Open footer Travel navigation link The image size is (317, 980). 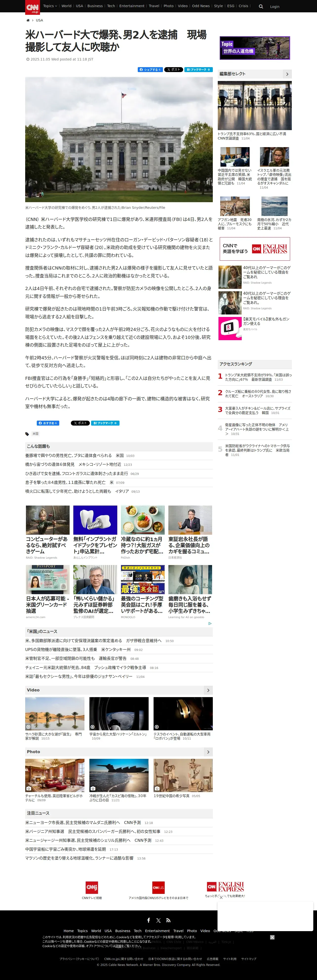click(178, 931)
